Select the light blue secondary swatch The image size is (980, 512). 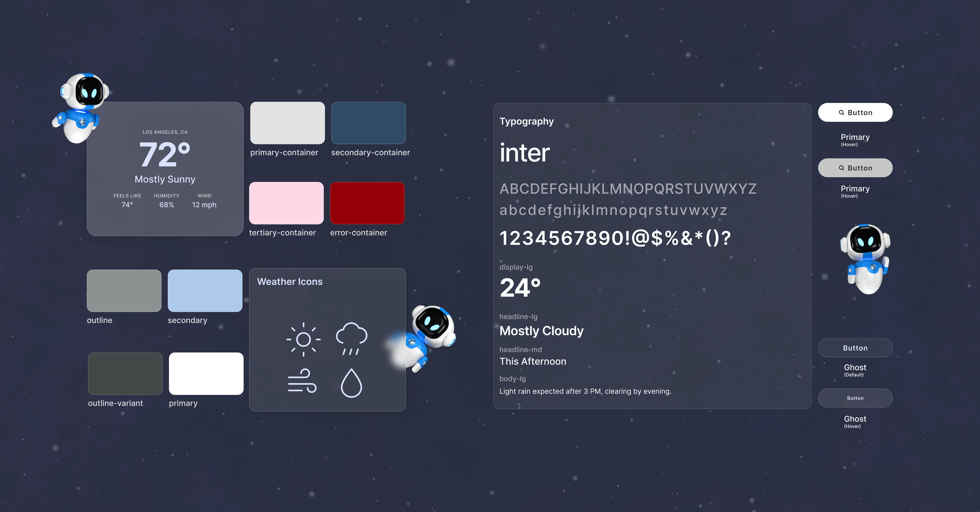(205, 291)
